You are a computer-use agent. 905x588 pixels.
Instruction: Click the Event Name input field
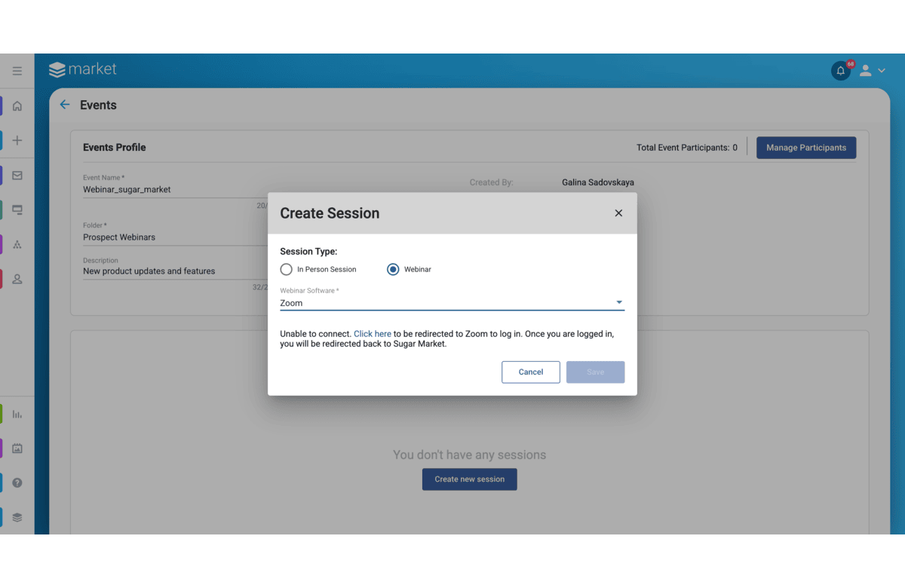(x=173, y=190)
